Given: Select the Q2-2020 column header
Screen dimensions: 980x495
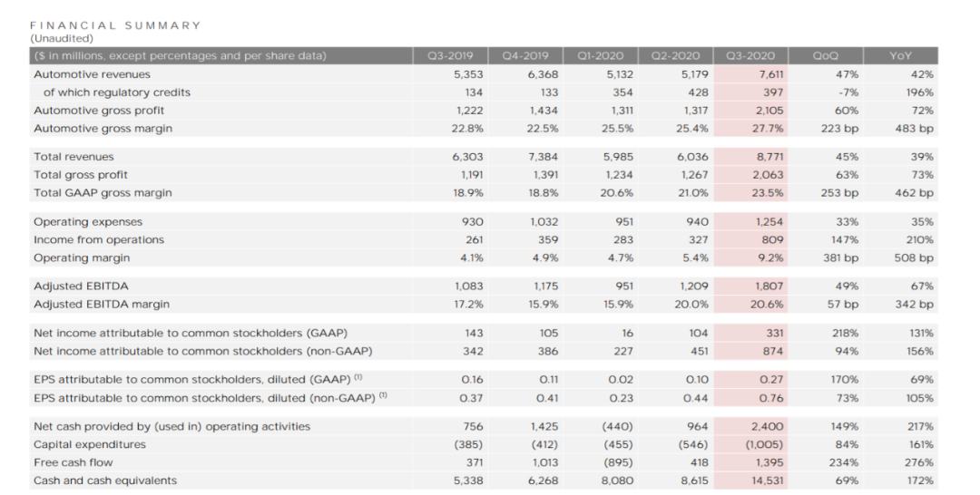Looking at the screenshot, I should [674, 56].
